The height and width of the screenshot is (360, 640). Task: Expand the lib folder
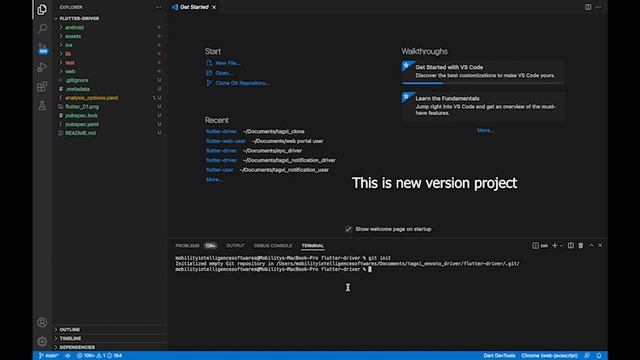pos(60,54)
